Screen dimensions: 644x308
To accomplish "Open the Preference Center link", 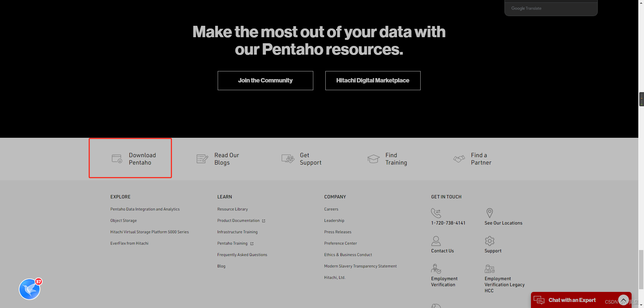I will click(x=340, y=243).
